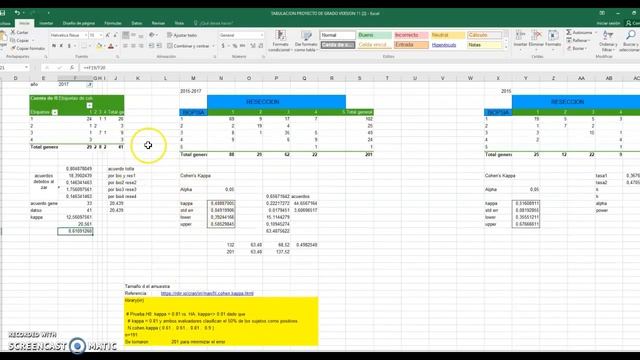Open Ordenar y filtrar menu
This screenshot has width=640, height=360.
[x=608, y=41]
